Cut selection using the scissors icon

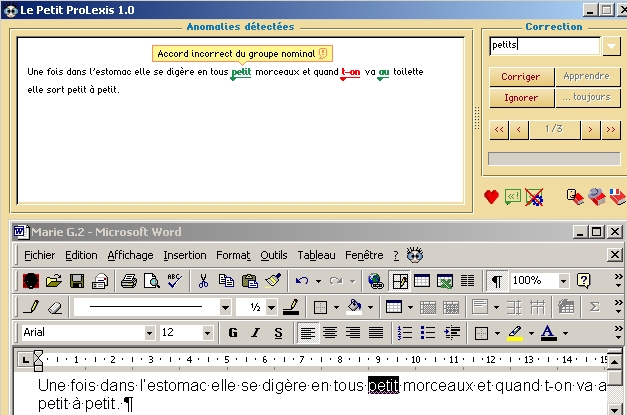[x=203, y=281]
